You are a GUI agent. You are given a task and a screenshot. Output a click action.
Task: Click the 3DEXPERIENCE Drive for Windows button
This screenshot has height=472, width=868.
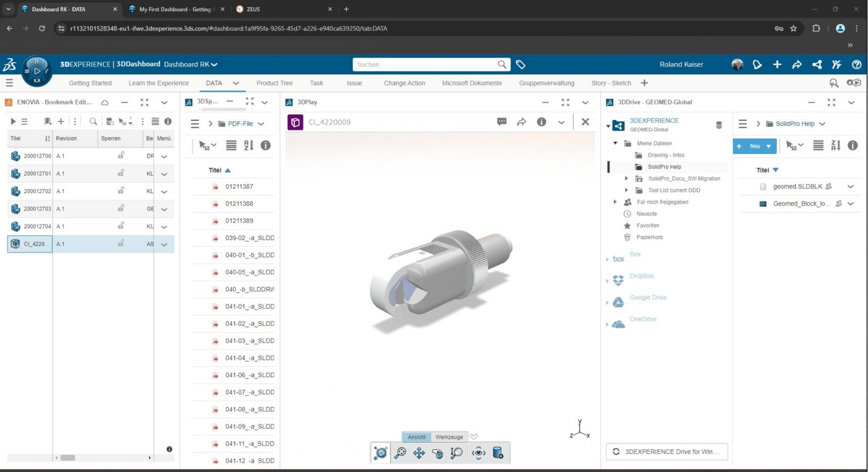click(666, 452)
